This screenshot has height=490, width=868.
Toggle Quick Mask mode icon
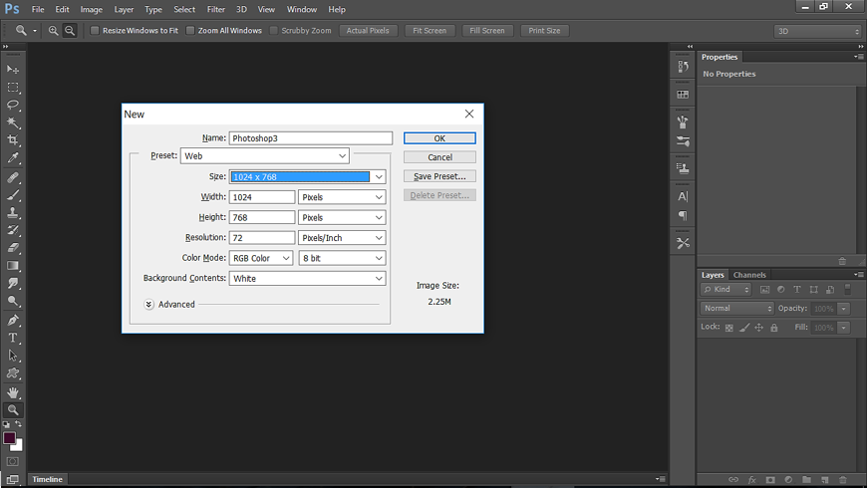(x=13, y=462)
